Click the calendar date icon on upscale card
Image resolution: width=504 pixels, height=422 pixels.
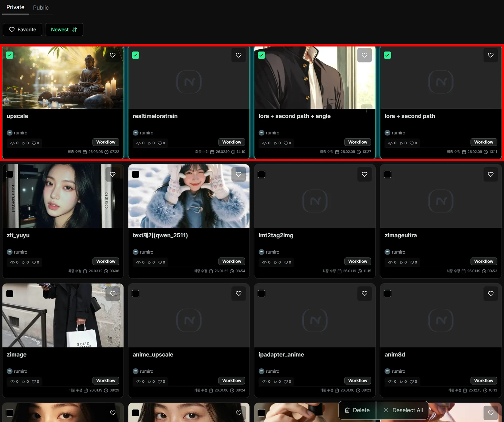[85, 152]
